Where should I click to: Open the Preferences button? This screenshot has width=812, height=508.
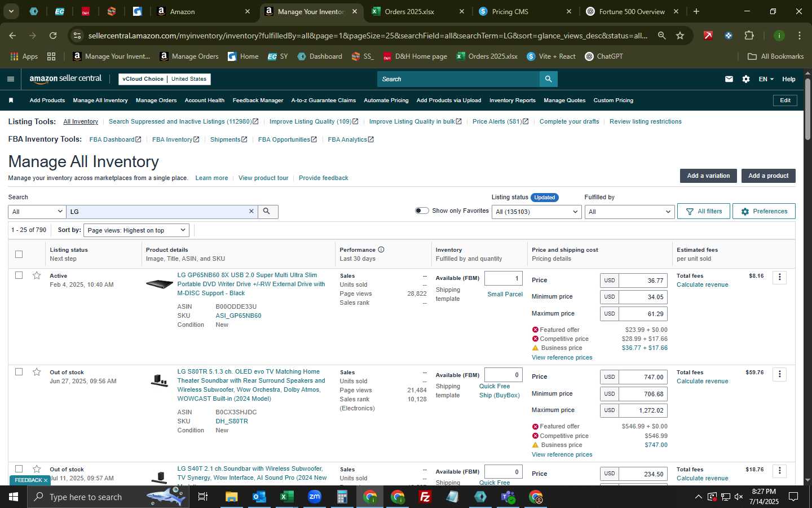pos(764,211)
